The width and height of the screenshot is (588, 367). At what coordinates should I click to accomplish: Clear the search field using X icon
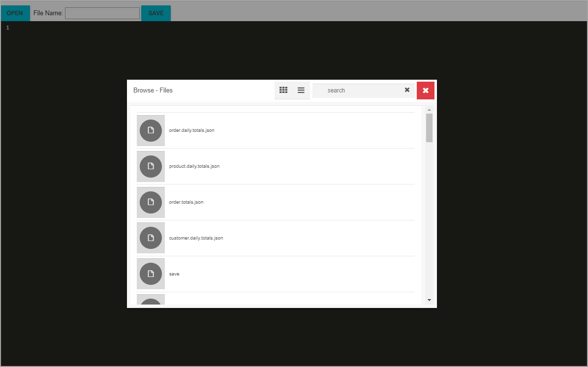pos(407,90)
